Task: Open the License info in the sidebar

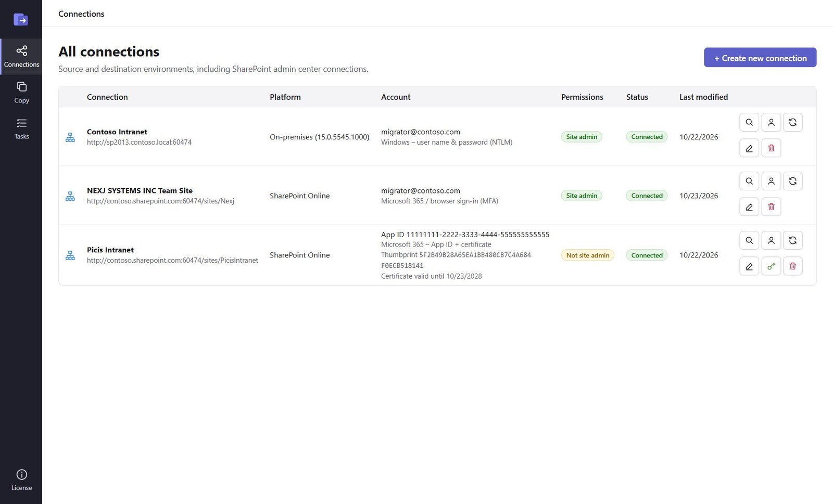Action: point(21,480)
